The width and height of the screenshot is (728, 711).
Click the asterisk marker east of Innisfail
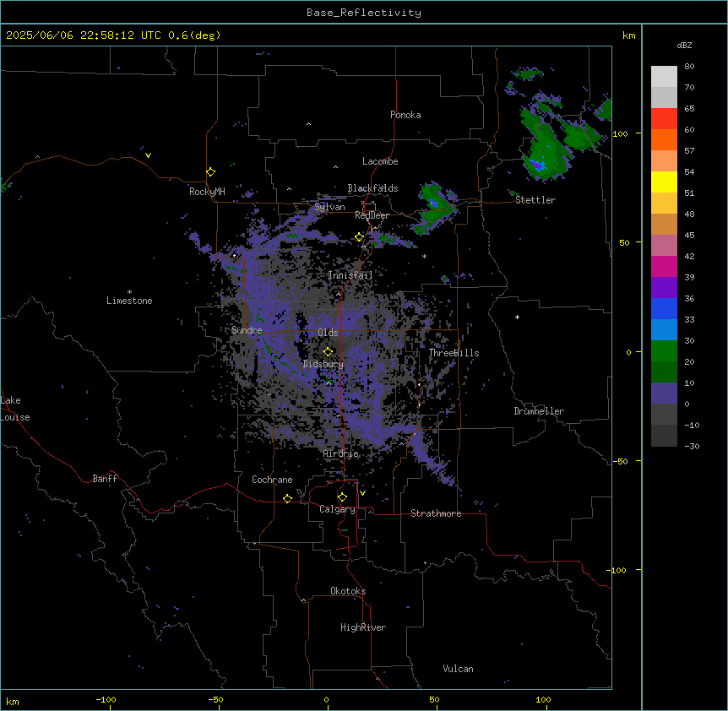pyautogui.click(x=424, y=256)
